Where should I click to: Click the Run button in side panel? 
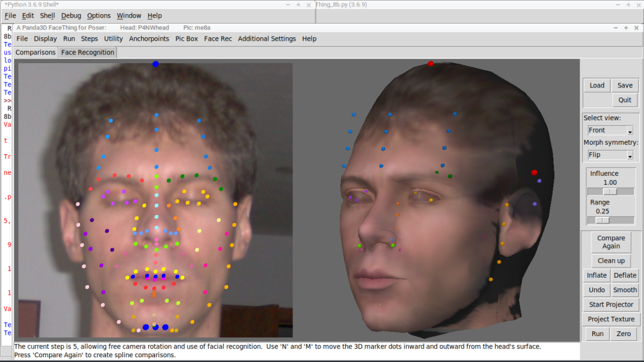pos(597,334)
